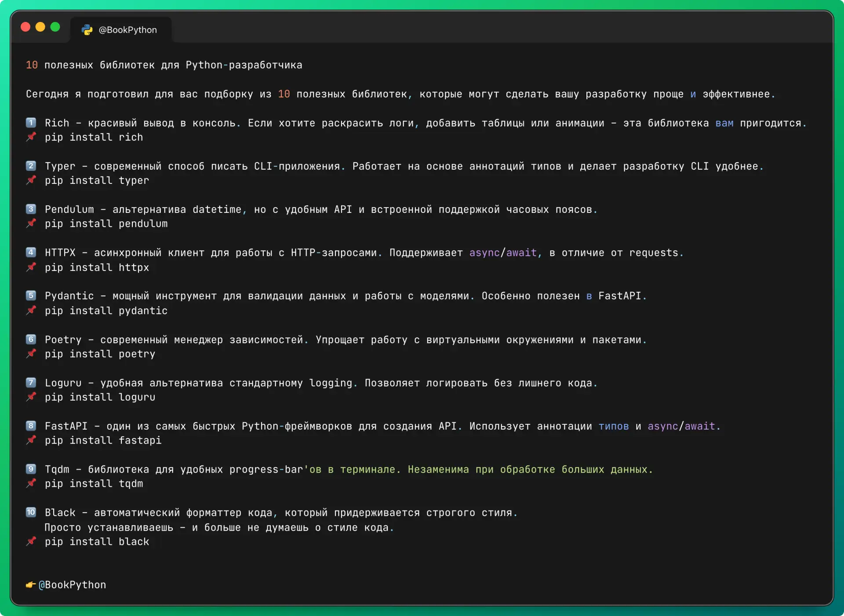Click the word 'Poetry' in item six
The height and width of the screenshot is (616, 844).
pyautogui.click(x=63, y=339)
